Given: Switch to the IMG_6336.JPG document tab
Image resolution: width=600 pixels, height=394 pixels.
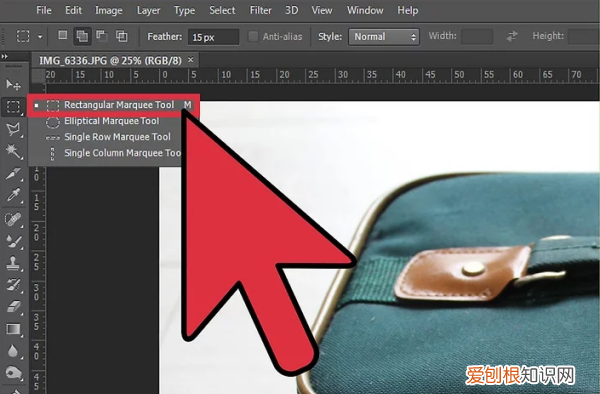Looking at the screenshot, I should [110, 60].
